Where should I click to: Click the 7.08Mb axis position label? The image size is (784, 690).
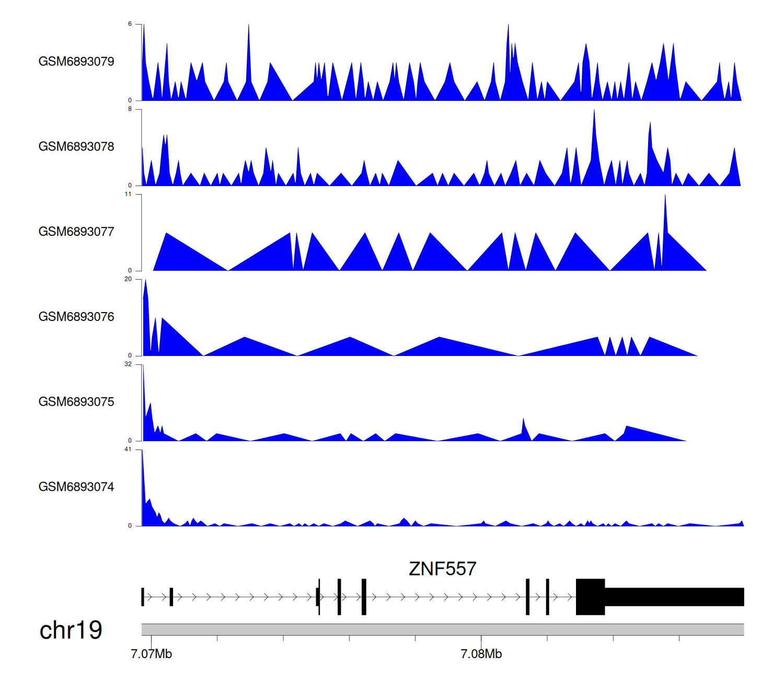481,654
